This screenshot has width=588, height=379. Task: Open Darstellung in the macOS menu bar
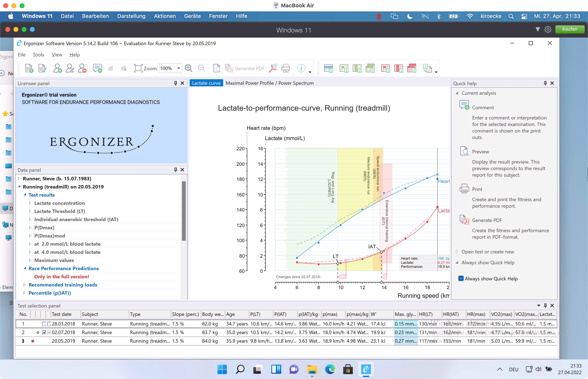[131, 16]
